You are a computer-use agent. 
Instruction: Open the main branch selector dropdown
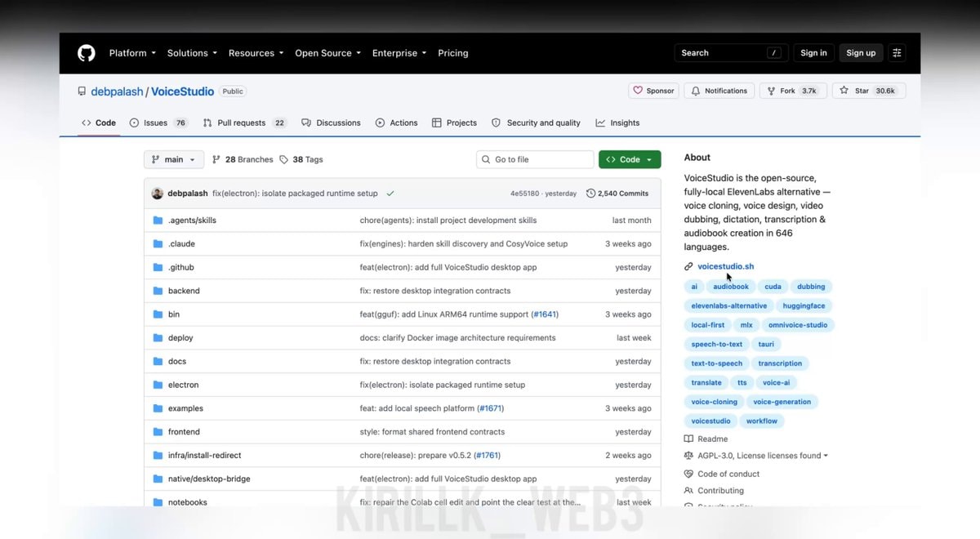[174, 159]
